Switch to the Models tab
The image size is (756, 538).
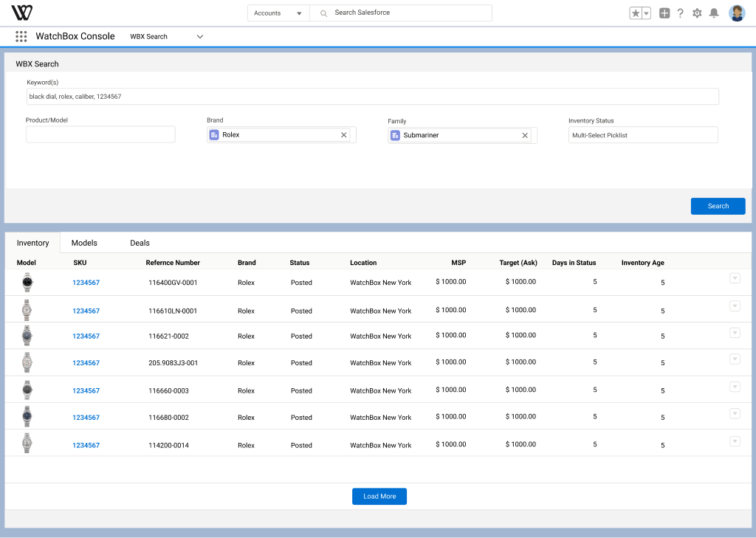click(x=84, y=243)
